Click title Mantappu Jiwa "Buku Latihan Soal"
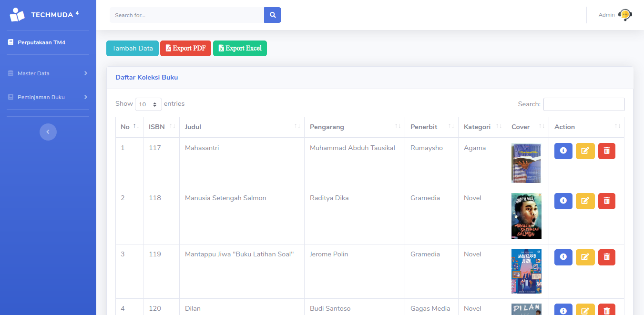 click(239, 254)
